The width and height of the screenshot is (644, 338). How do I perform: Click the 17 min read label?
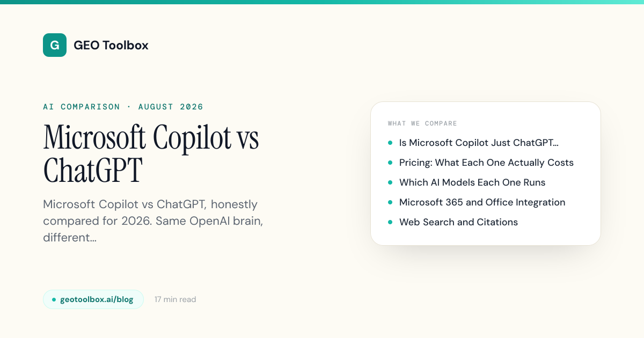point(175,299)
